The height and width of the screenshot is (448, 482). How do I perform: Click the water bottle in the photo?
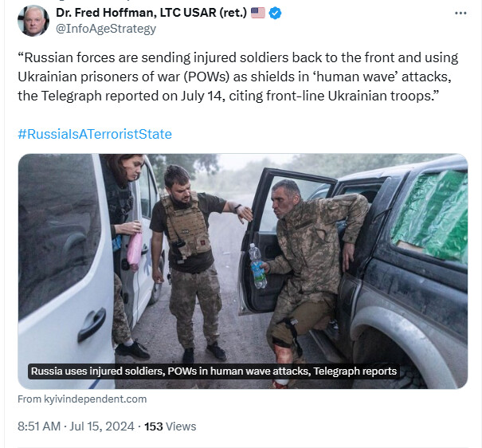point(257,266)
